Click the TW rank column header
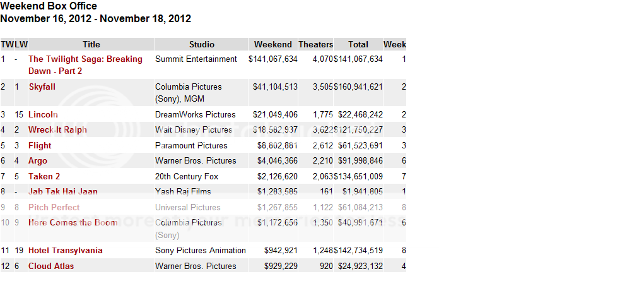Viewport: 644px width, 293px height. (x=7, y=44)
